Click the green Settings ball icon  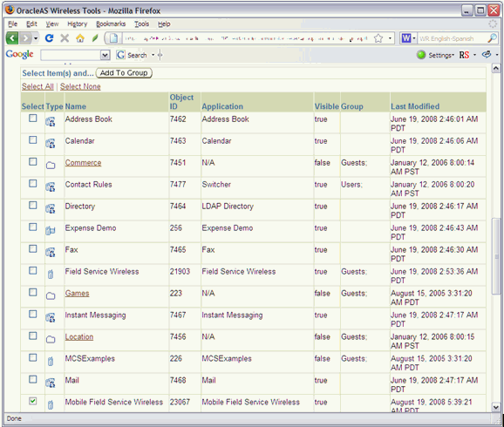[x=421, y=55]
